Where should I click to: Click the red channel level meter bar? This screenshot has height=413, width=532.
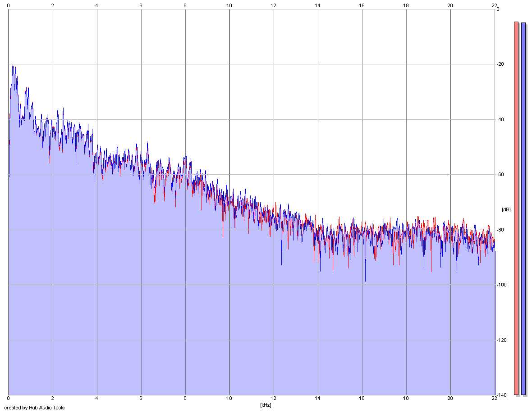point(516,209)
